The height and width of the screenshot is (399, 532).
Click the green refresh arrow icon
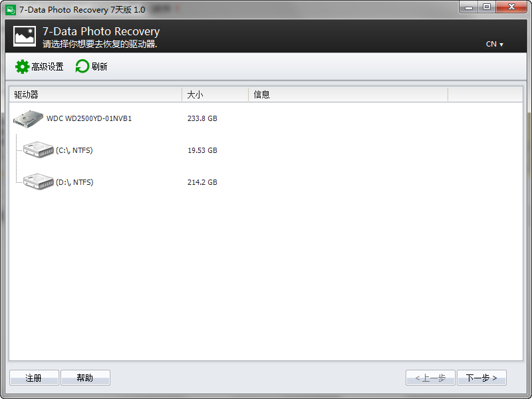tap(82, 66)
